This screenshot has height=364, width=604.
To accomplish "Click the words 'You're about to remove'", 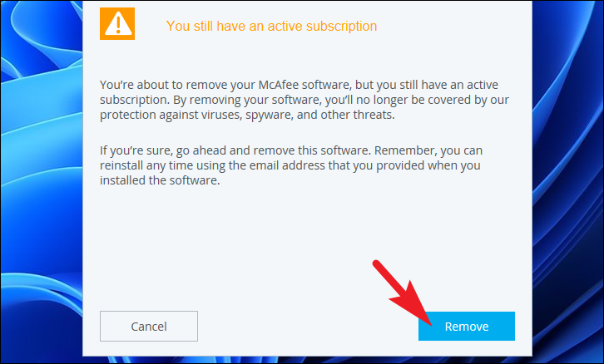I will pos(164,85).
